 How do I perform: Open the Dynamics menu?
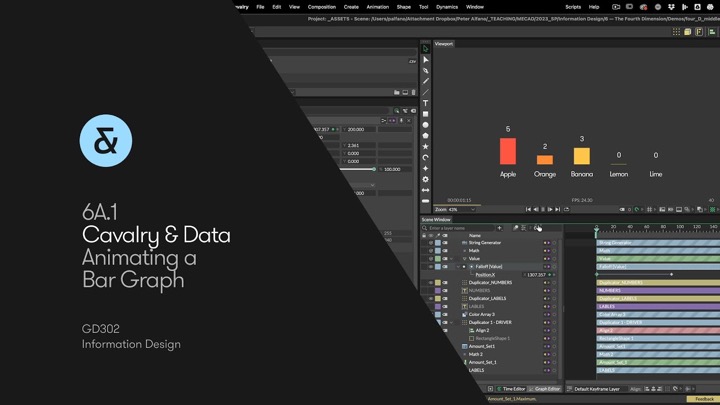(x=447, y=7)
